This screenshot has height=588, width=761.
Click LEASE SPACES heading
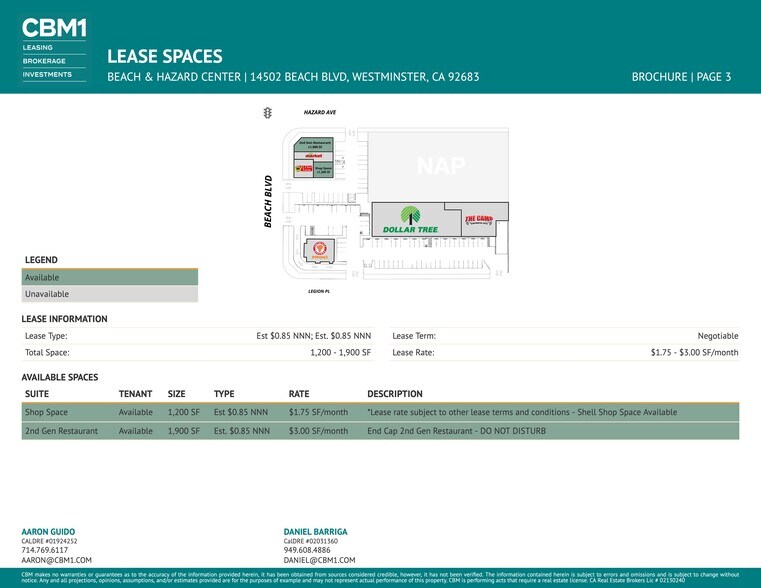pos(165,56)
